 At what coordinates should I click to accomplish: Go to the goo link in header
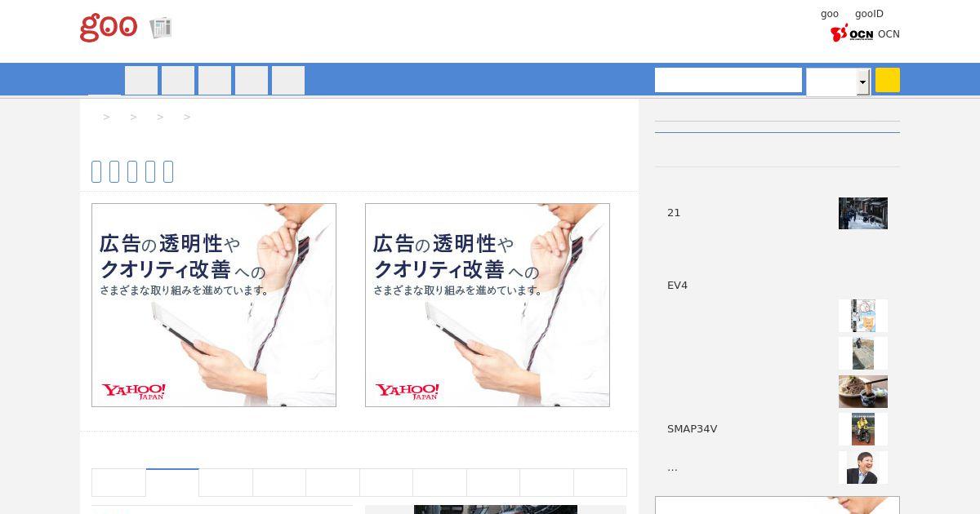pyautogui.click(x=830, y=14)
